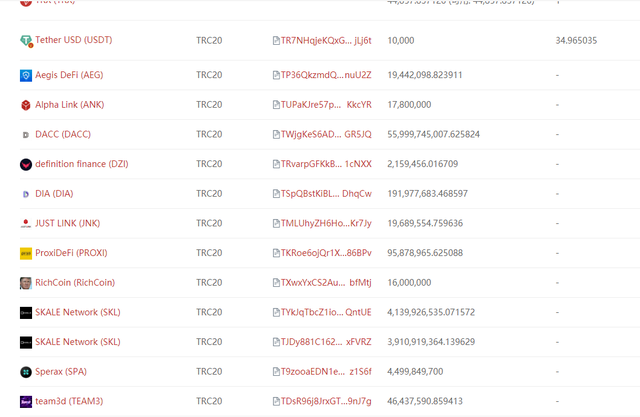Open the Sperax (SPA) token link
Screen dimensions: 640x417
[61, 372]
